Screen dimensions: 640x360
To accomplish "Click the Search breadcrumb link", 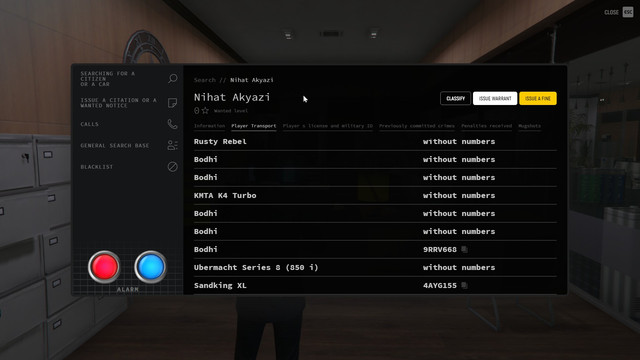I will point(204,80).
